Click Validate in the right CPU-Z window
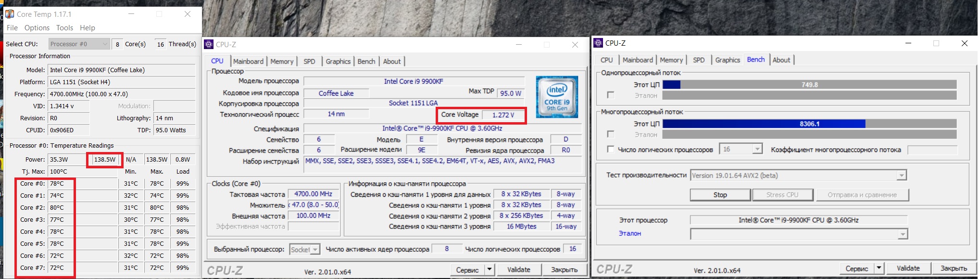This screenshot has width=980, height=279. (908, 268)
